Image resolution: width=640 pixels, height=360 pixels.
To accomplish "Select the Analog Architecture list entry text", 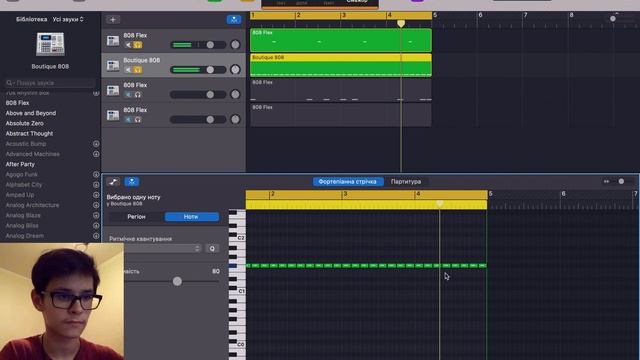I will (32, 205).
